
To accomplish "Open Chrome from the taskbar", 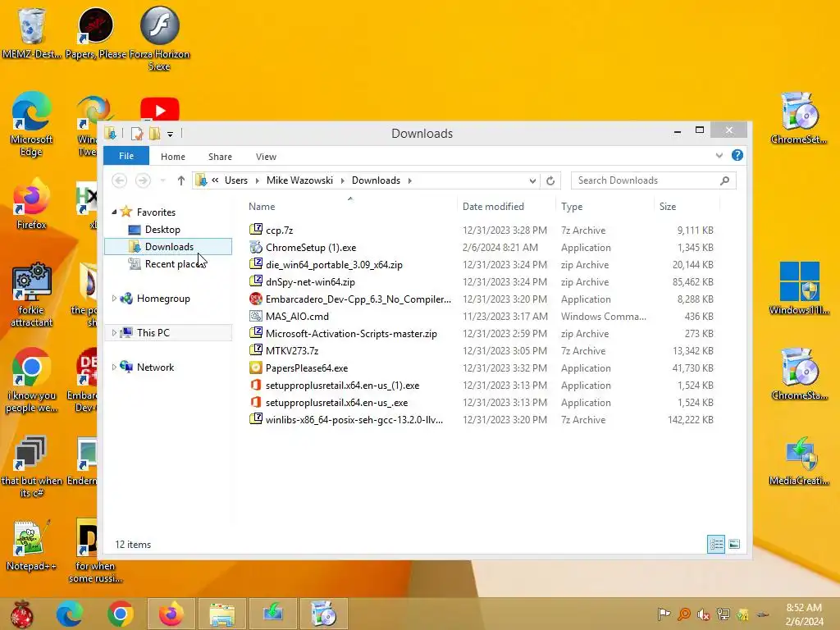I will pos(120,614).
